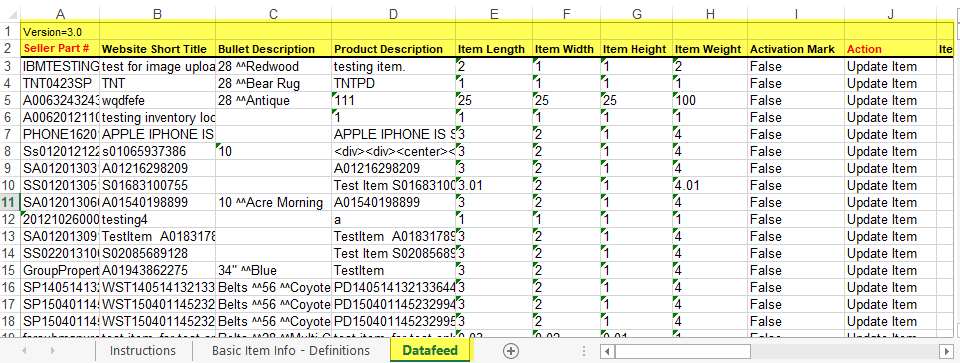Click the Item Width header cell
960x363 pixels.
click(x=566, y=48)
